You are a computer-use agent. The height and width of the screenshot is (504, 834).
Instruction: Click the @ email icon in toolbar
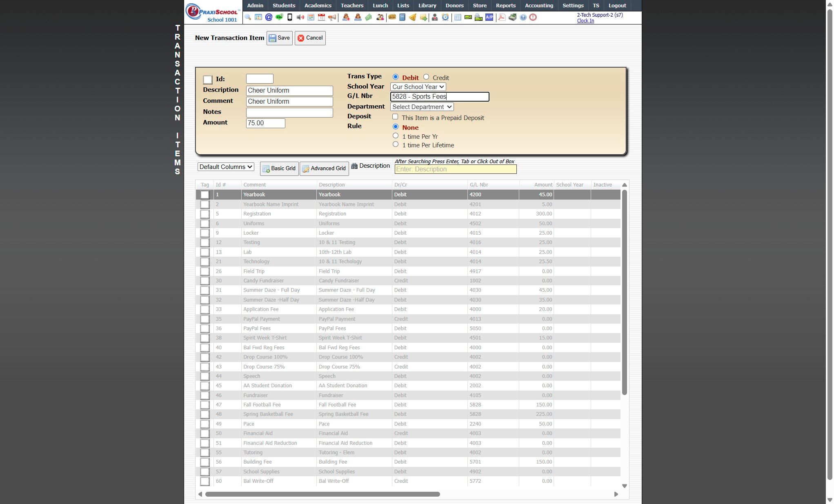pyautogui.click(x=269, y=17)
